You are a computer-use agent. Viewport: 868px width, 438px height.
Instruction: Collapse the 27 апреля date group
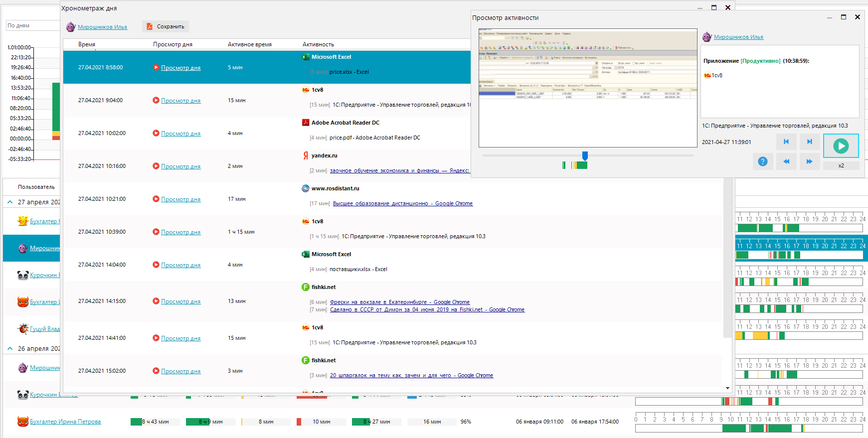(x=10, y=202)
